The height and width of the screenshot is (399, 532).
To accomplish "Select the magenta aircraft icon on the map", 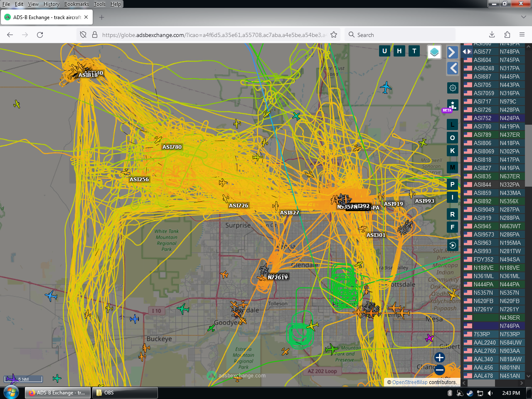I will pos(429,338).
